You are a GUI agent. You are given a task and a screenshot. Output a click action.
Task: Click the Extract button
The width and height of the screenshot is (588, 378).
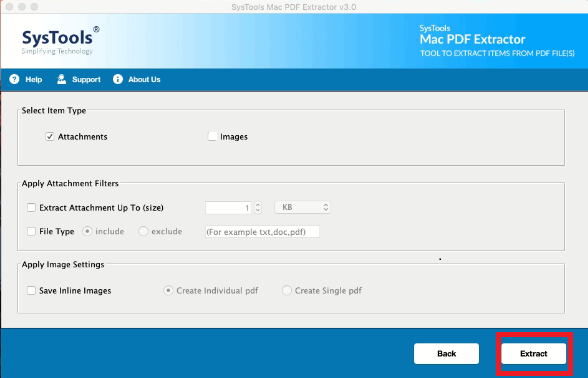534,354
